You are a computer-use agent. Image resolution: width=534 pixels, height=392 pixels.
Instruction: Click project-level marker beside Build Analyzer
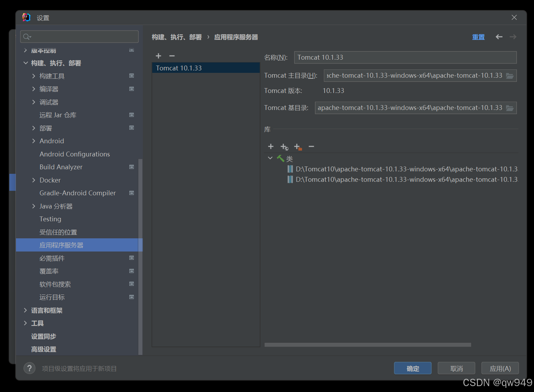point(132,167)
